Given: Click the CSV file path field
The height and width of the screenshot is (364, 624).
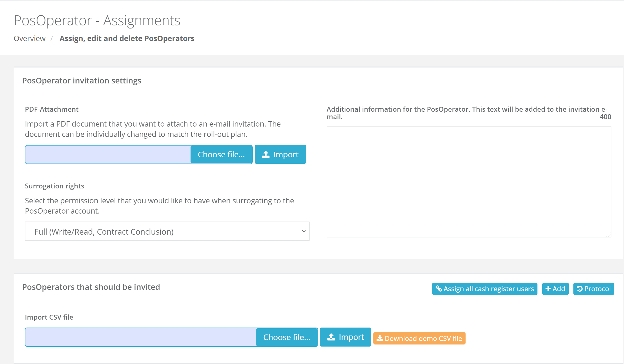Looking at the screenshot, I should click(141, 337).
